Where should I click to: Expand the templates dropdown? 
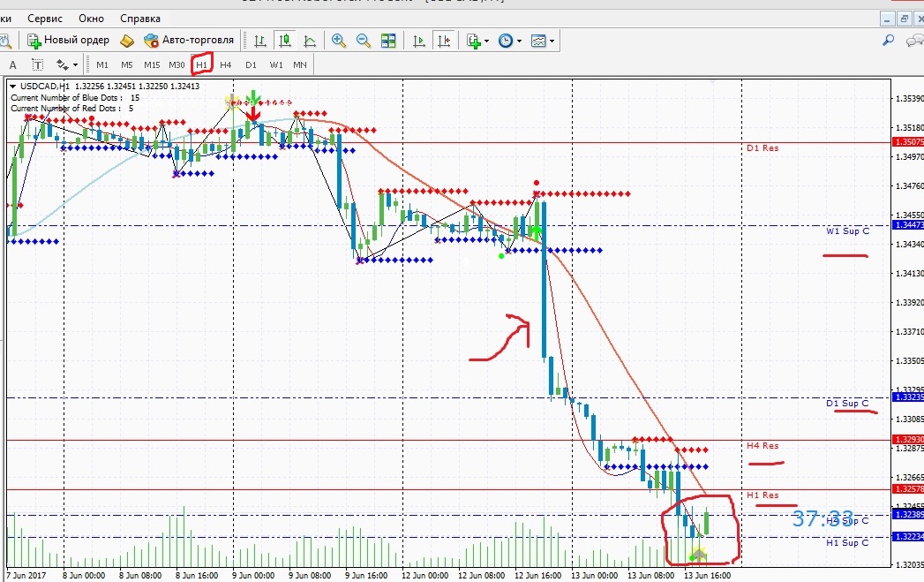tap(543, 41)
